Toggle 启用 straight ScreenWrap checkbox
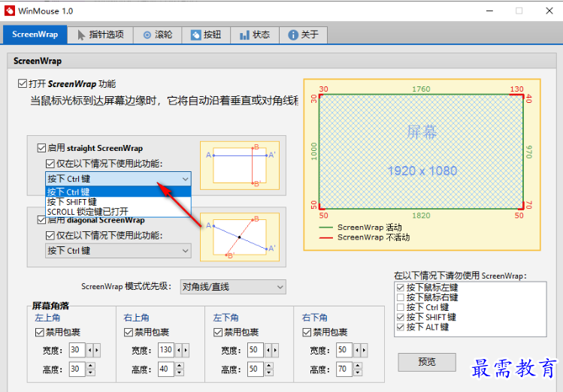Viewport: 563px width, 392px height. pos(41,148)
